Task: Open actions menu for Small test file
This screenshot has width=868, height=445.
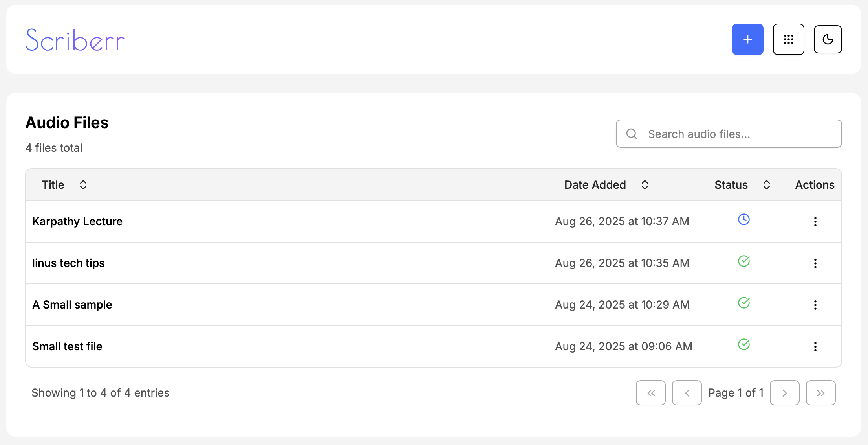Action: pos(815,347)
